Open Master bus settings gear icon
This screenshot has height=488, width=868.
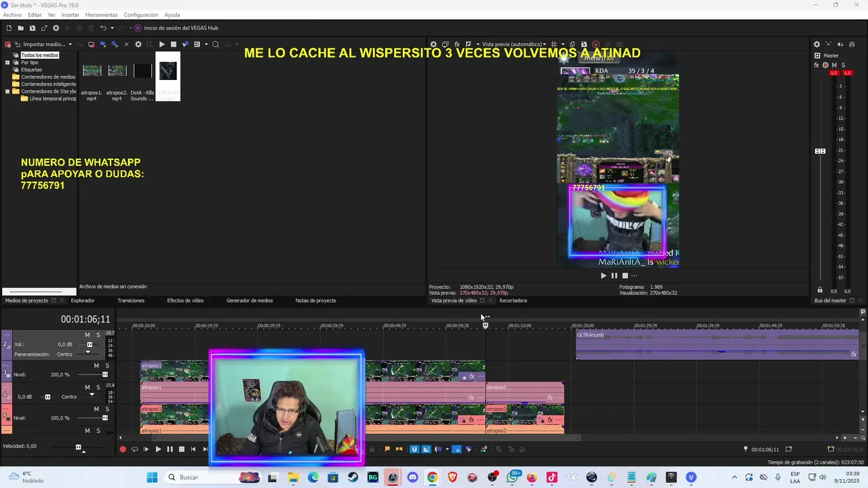(x=816, y=44)
